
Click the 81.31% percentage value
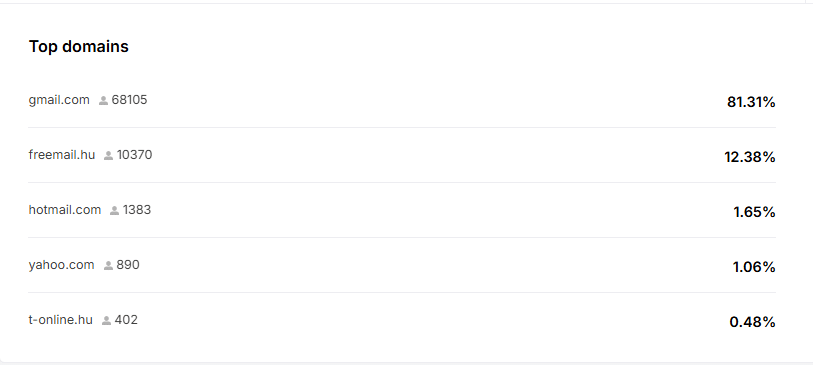(x=751, y=102)
